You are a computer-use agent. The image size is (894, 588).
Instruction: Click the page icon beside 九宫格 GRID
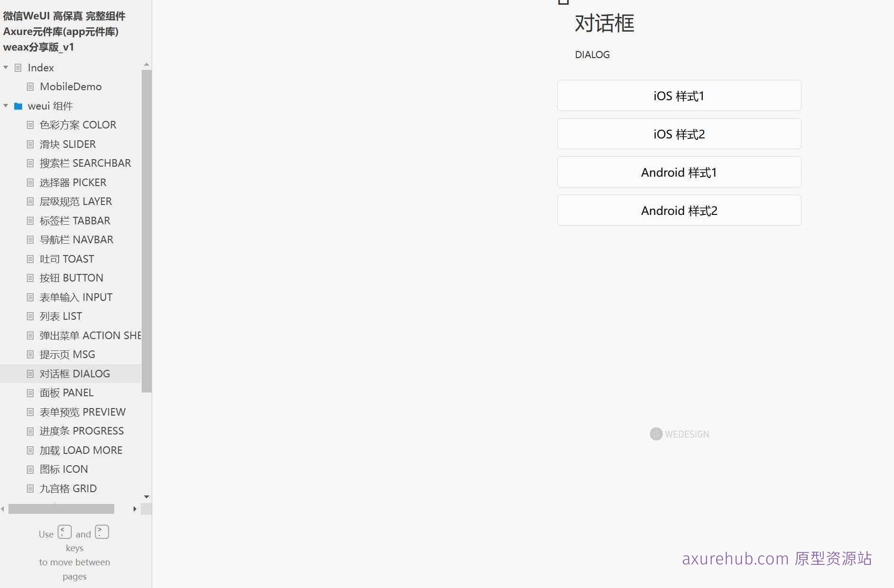coord(30,488)
